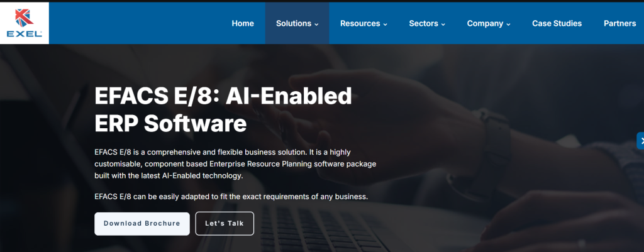Open the Company menu
This screenshot has width=644, height=252.
coord(489,23)
